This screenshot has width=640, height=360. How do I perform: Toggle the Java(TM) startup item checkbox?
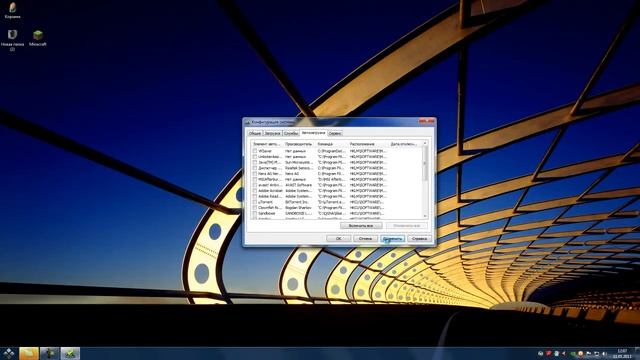[x=255, y=162]
